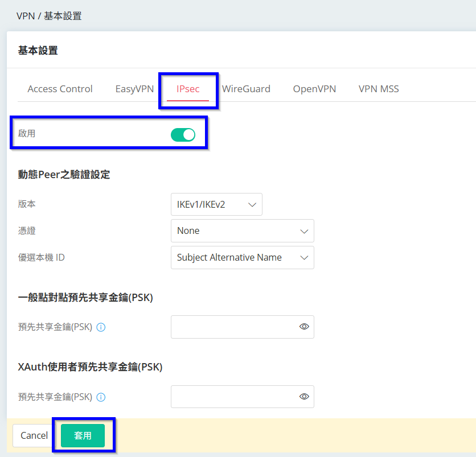Focus the XAuth 使用者 PSK input field
Screen dimensions: 476x457
coord(233,397)
